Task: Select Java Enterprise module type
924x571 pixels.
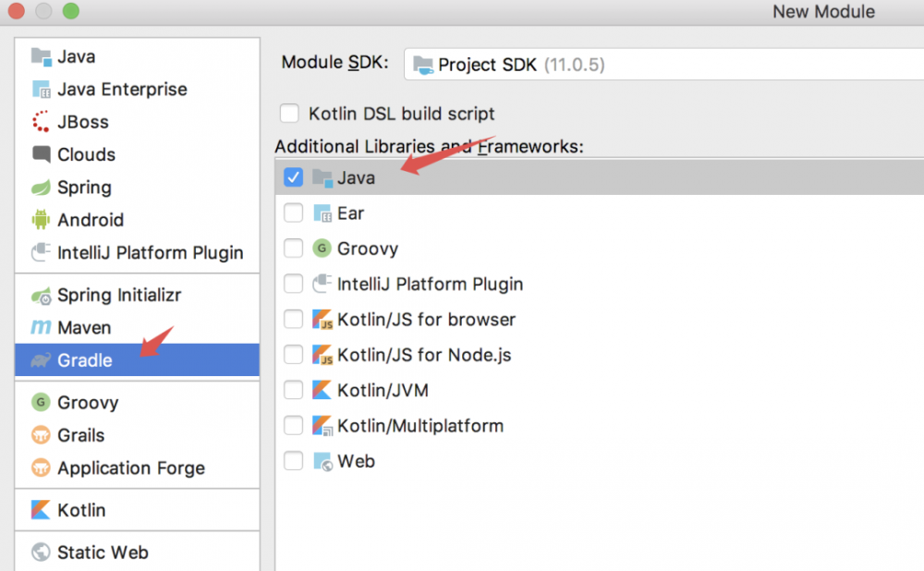Action: point(122,90)
